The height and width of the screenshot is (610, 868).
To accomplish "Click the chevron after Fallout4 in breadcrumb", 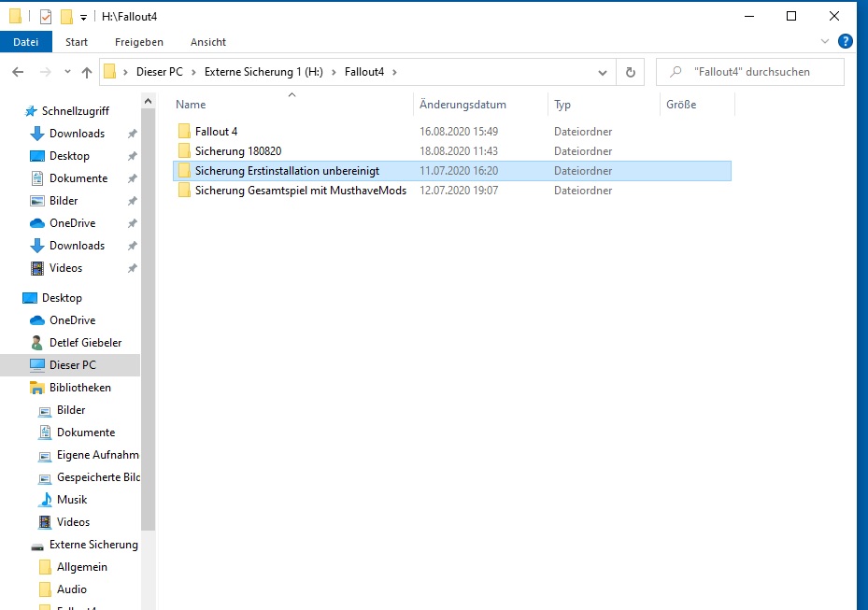I will [394, 72].
